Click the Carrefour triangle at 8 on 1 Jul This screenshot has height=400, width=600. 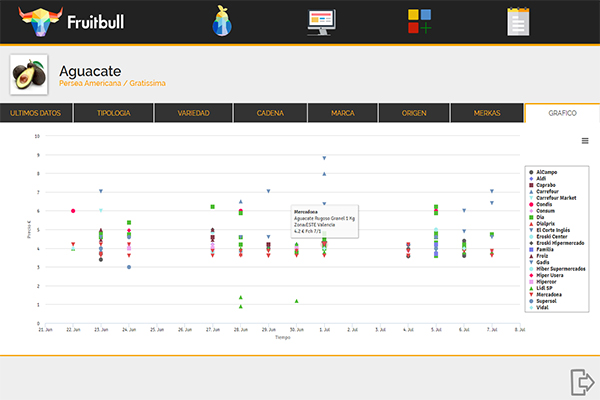click(x=324, y=174)
